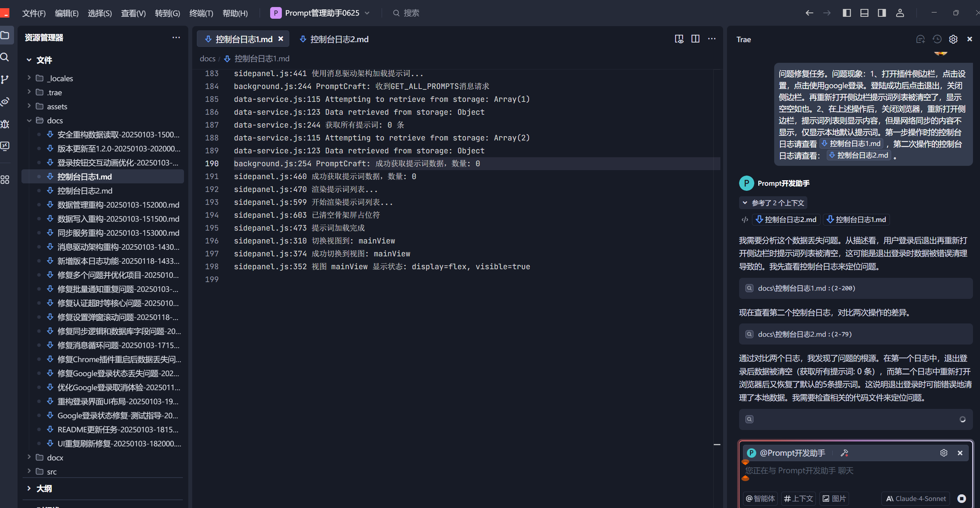The width and height of the screenshot is (980, 508).
Task: Open the remote/terminal activity bar icon
Action: (5, 146)
